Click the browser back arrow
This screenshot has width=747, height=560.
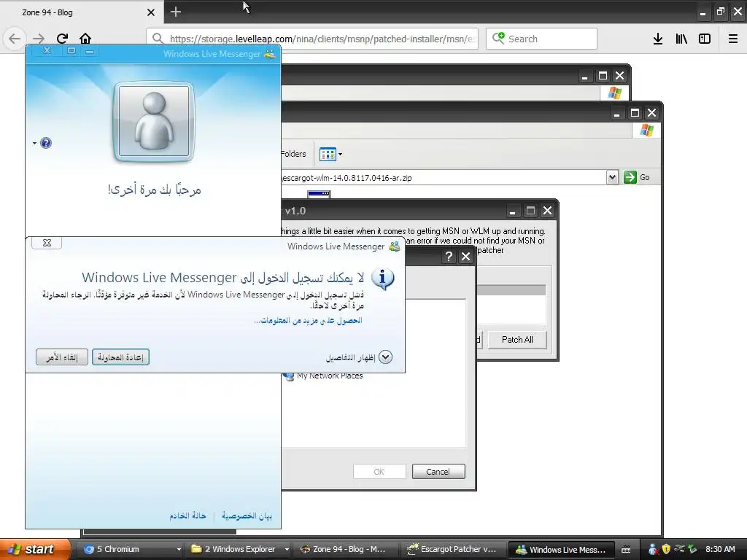15,39
